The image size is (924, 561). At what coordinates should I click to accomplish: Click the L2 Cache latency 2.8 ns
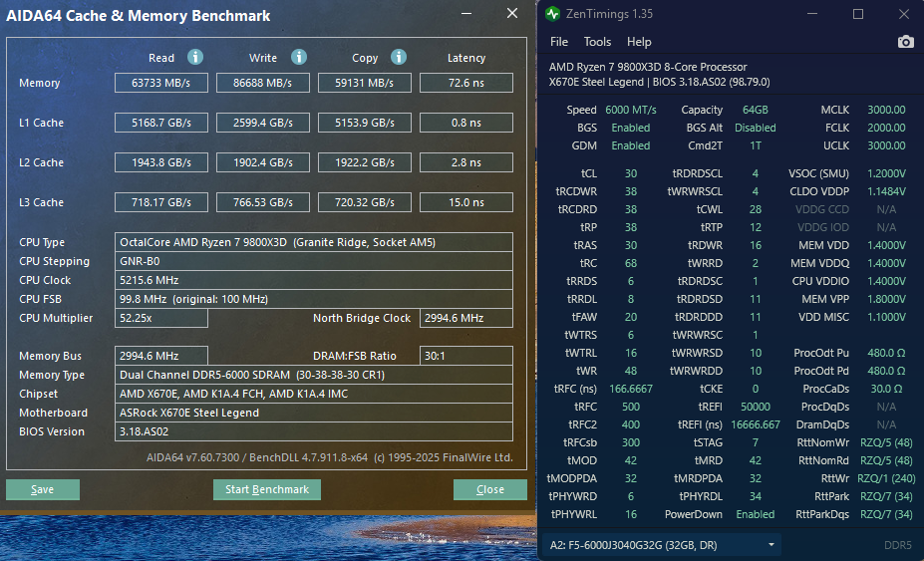[x=466, y=162]
